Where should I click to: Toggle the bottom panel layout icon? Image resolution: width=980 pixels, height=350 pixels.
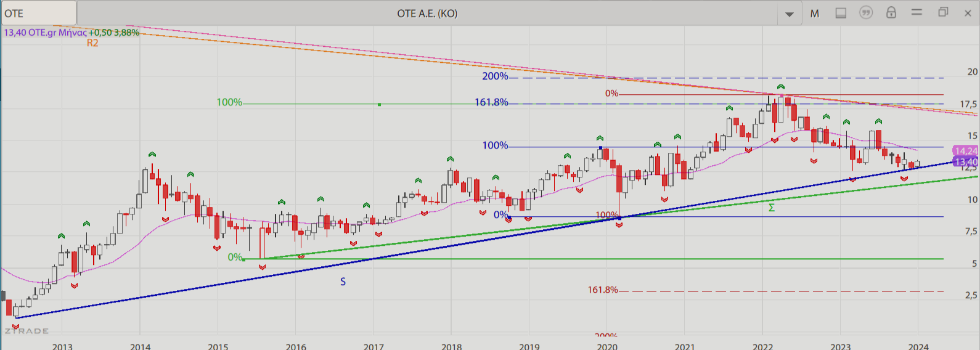pyautogui.click(x=841, y=13)
